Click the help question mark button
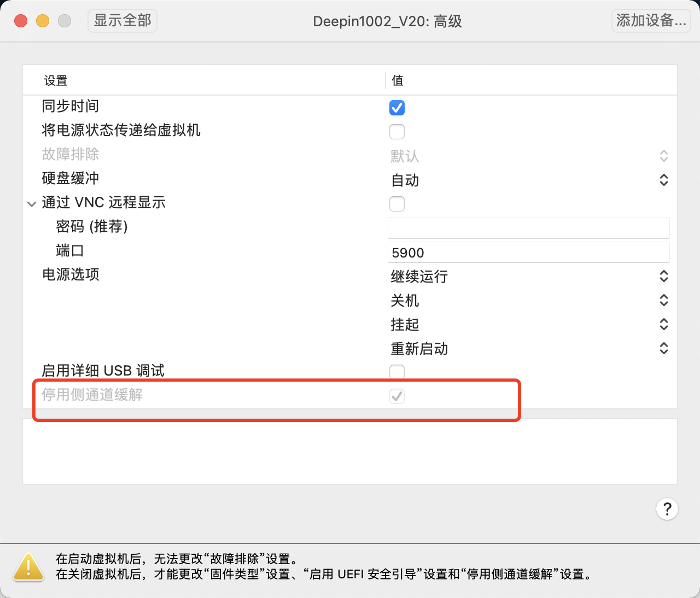Image resolution: width=700 pixels, height=598 pixels. [667, 509]
